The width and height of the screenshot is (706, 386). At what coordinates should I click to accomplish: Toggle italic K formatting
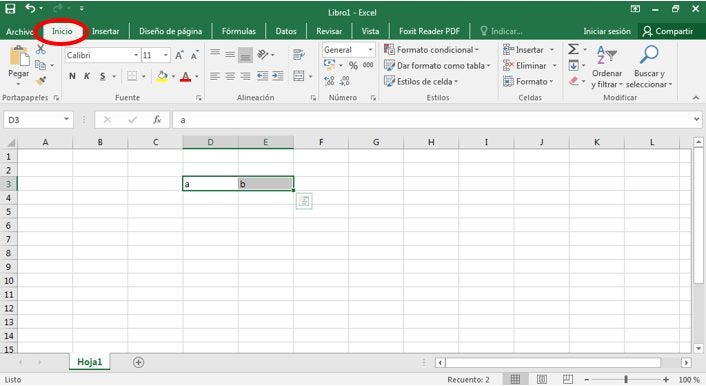point(87,76)
